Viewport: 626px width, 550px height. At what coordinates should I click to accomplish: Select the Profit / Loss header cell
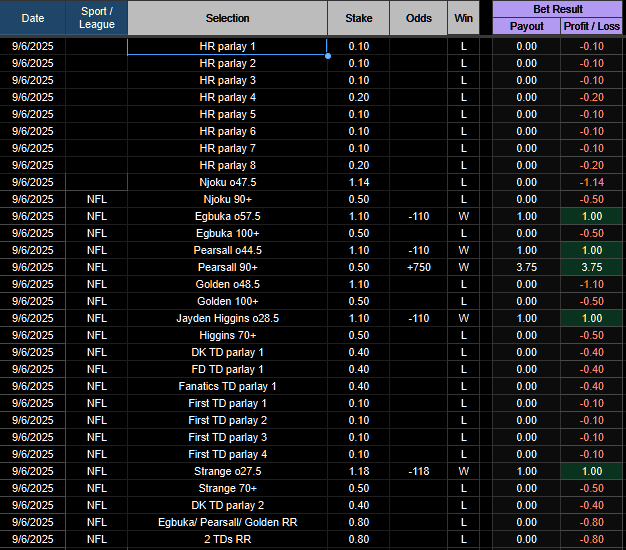[592, 26]
